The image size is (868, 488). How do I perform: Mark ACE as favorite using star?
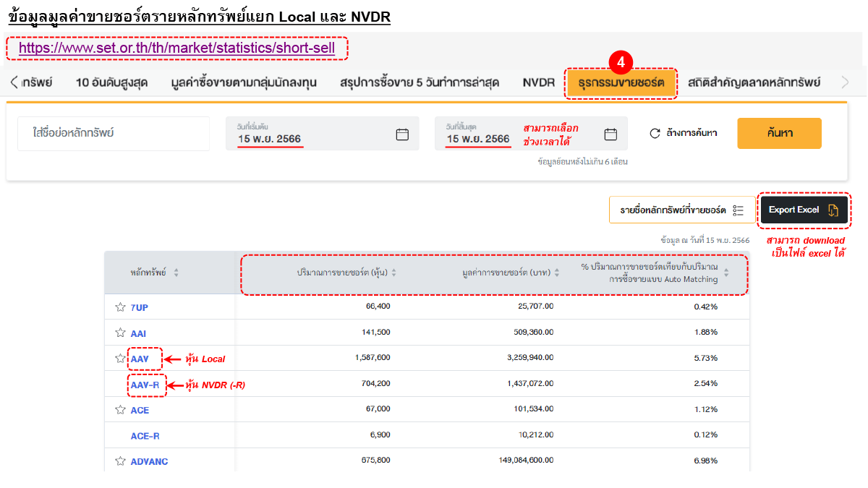coord(121,410)
